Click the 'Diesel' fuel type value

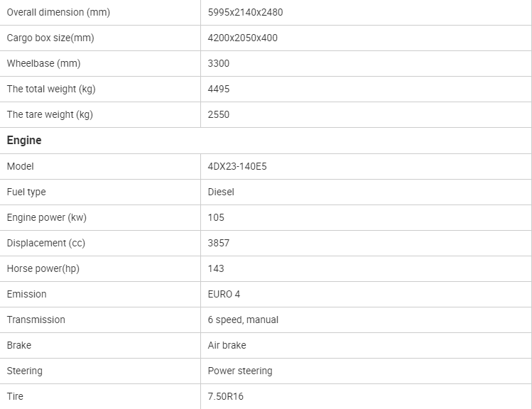click(x=221, y=192)
